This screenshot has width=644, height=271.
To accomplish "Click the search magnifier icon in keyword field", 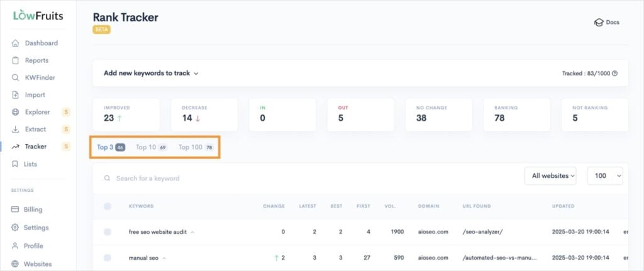I will point(107,179).
